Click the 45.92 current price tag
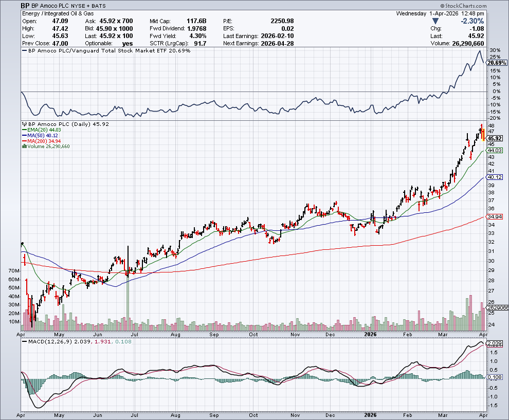Screen dimensions: 509x420 click(494, 138)
